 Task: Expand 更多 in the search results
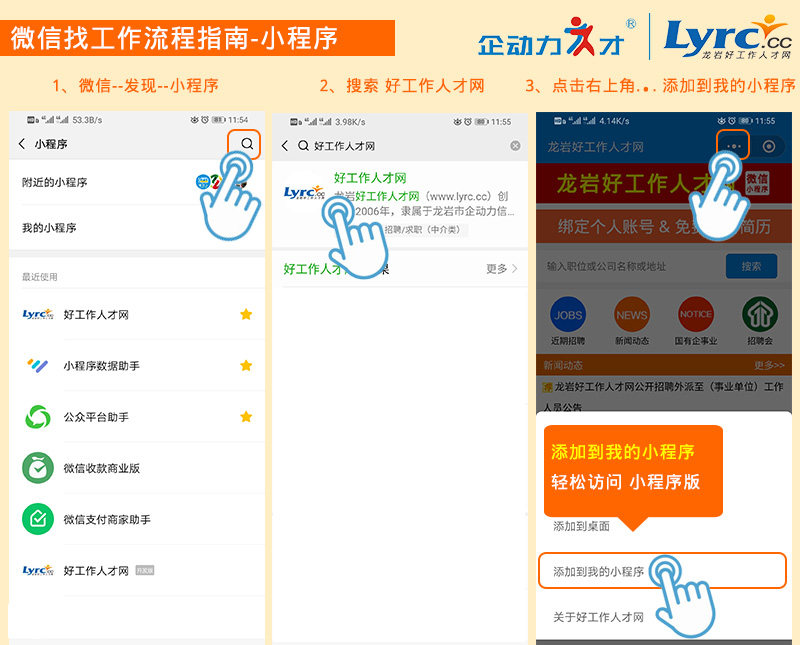pos(501,269)
